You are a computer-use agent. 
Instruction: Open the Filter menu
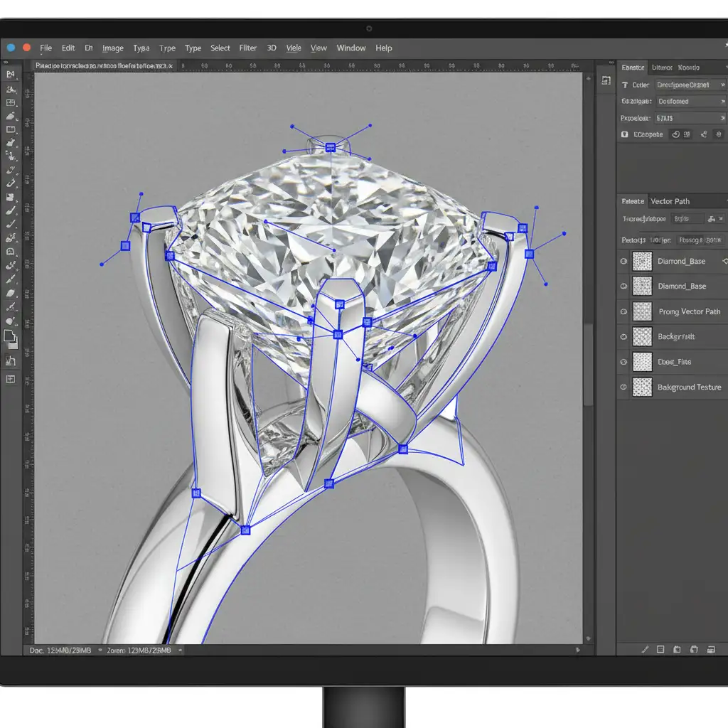click(x=248, y=48)
